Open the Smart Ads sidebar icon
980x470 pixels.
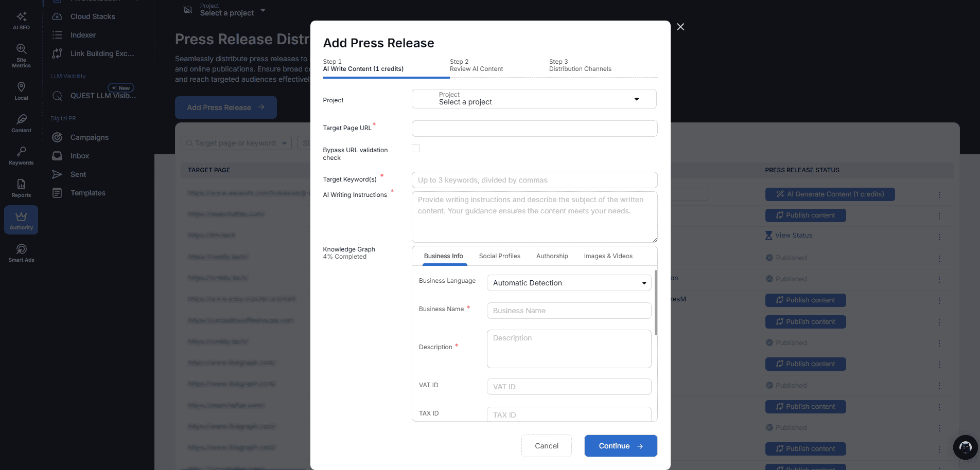coord(21,253)
